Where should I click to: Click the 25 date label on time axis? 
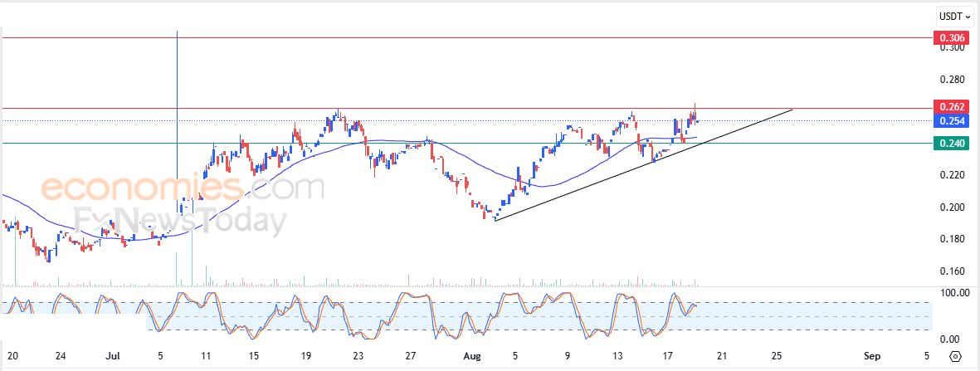777,357
